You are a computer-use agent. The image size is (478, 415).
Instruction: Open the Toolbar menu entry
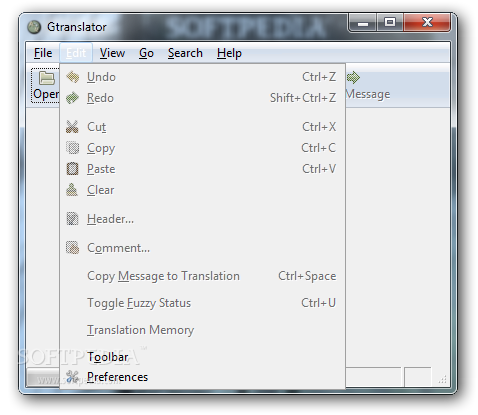pos(203,357)
